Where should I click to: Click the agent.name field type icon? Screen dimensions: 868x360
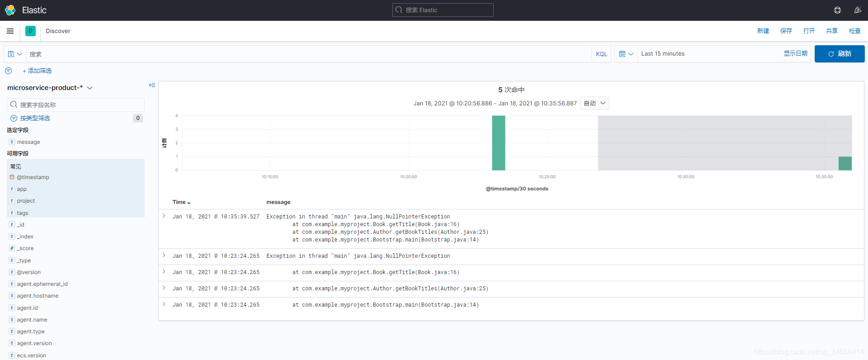click(x=12, y=320)
